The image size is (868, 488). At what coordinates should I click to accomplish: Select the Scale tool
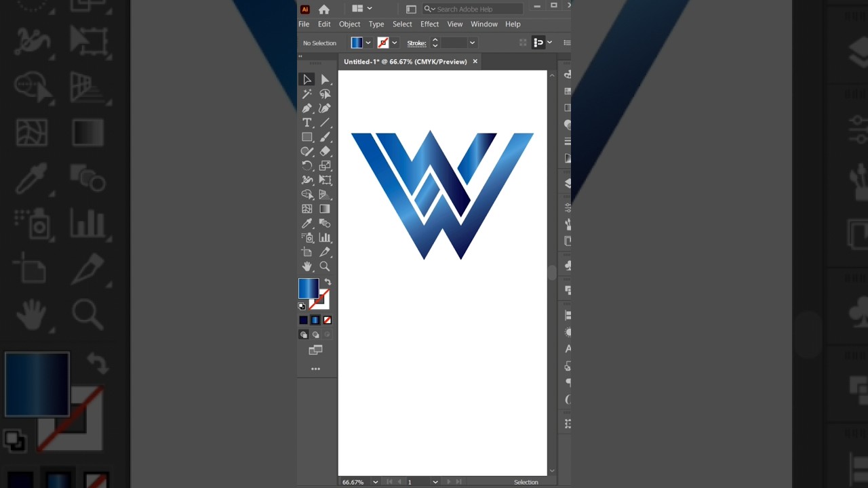325,165
